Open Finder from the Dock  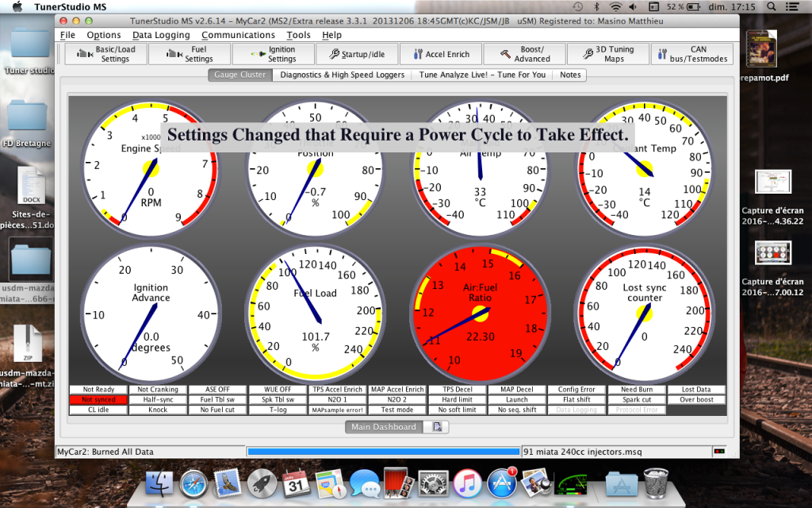point(159,483)
